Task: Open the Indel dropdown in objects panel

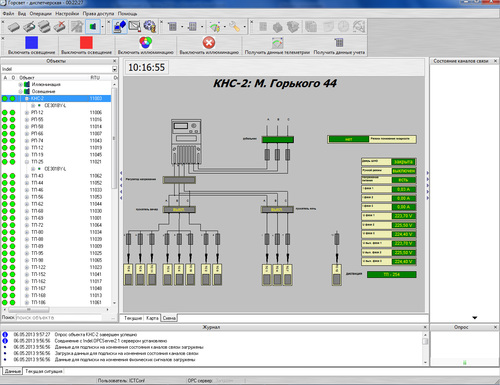Action: pyautogui.click(x=114, y=69)
